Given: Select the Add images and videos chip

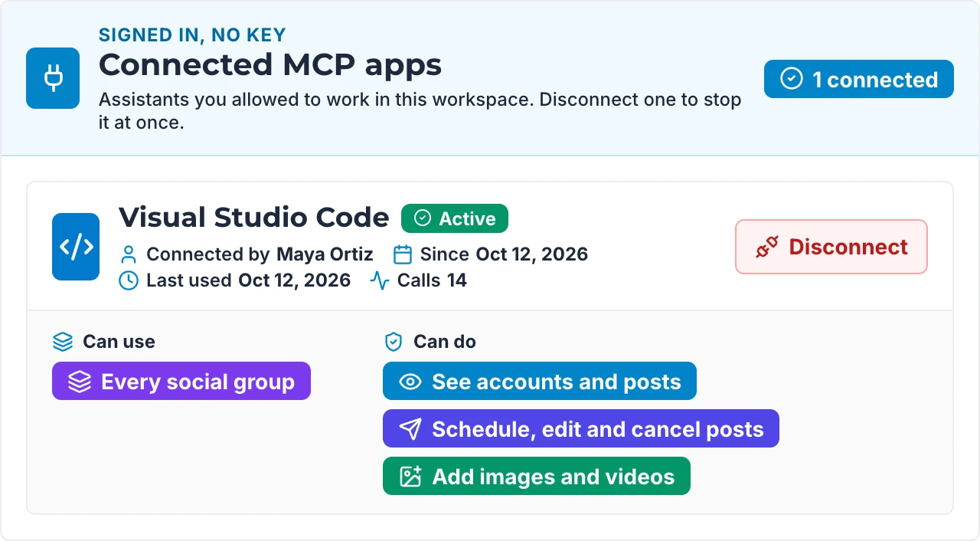Looking at the screenshot, I should [x=537, y=476].
